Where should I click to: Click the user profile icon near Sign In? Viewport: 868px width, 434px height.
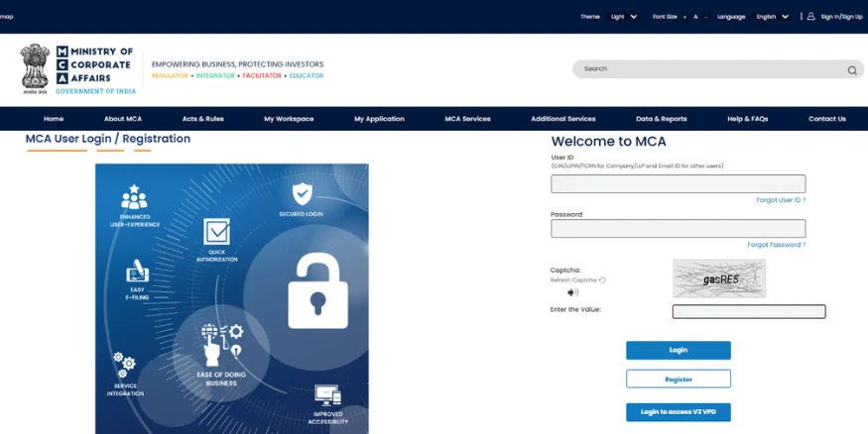pos(811,17)
